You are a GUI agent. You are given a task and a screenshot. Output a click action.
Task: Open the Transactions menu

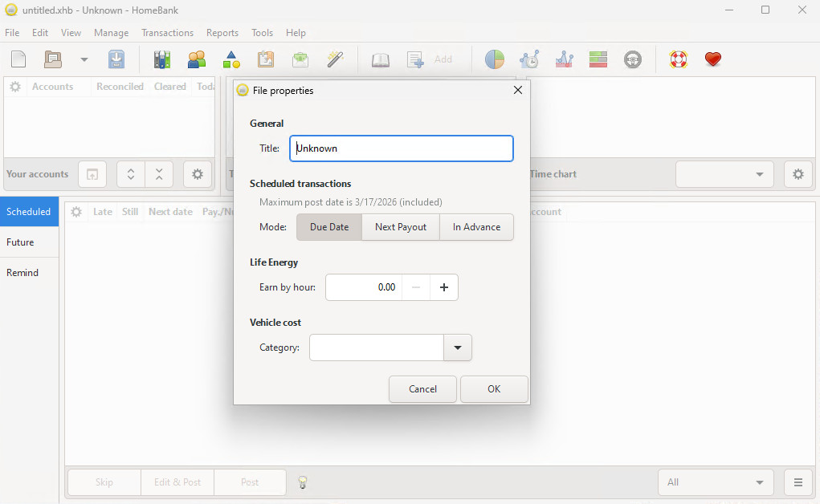[x=167, y=32]
